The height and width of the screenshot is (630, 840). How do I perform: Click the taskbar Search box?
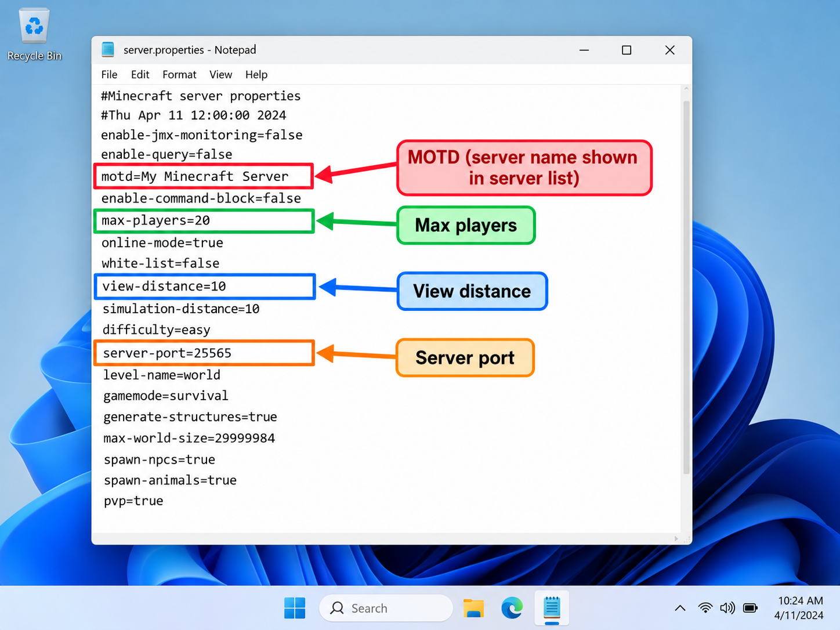[x=386, y=608]
